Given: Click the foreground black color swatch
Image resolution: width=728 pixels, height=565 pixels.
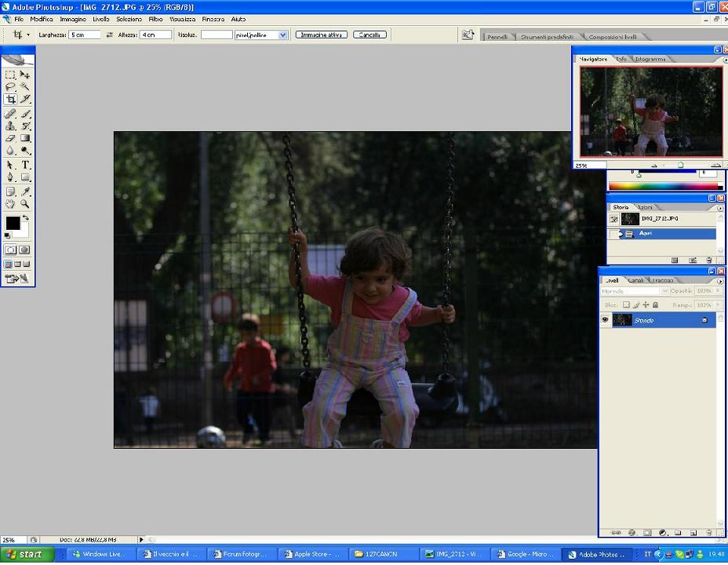Looking at the screenshot, I should (13, 224).
